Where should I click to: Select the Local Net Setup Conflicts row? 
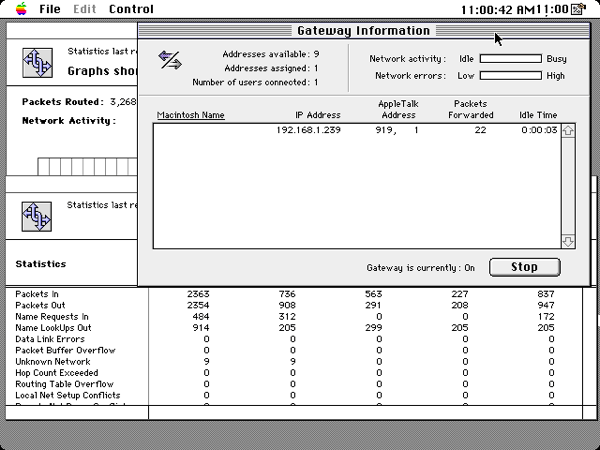[x=68, y=395]
